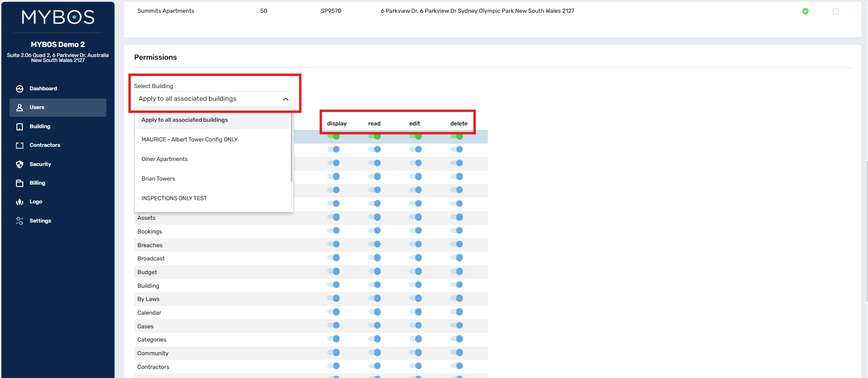868x378 pixels.
Task: Toggle display permission for Budget
Action: pos(334,271)
